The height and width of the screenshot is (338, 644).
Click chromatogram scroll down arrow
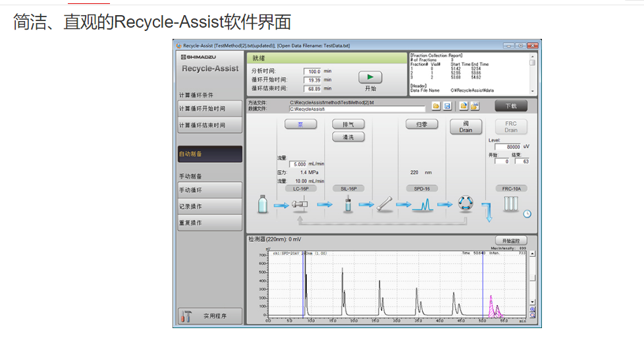coord(532,302)
